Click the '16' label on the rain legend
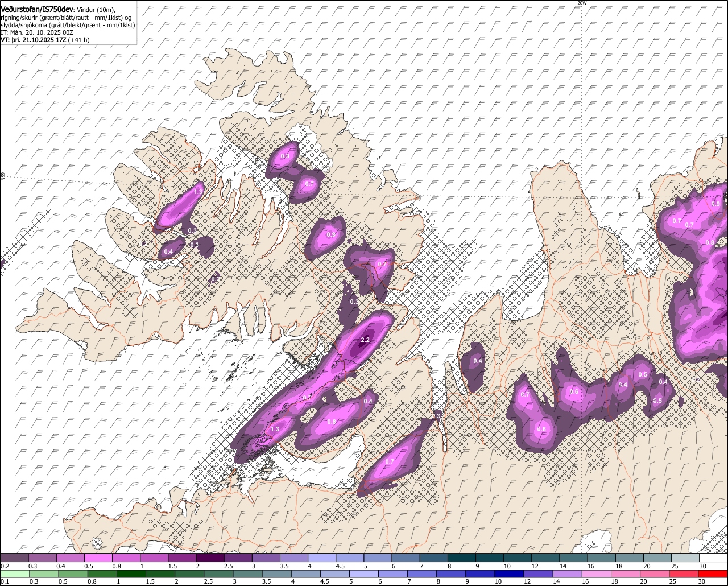 (585, 581)
